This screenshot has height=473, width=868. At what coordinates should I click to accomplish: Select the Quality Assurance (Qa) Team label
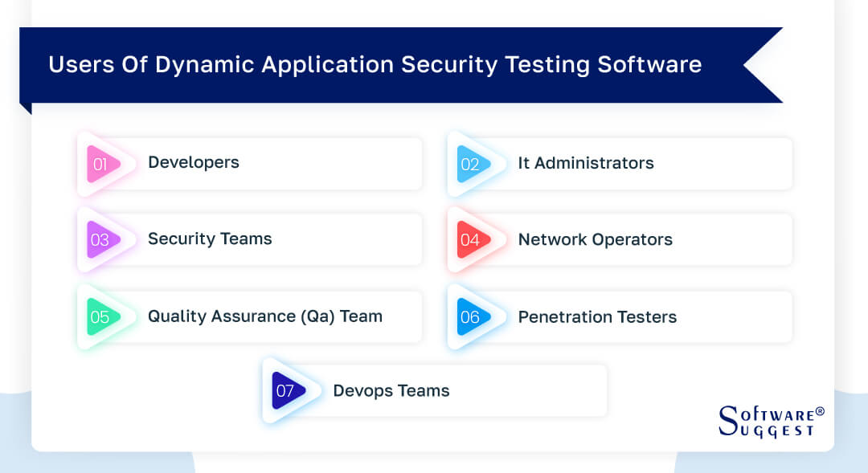click(x=265, y=316)
